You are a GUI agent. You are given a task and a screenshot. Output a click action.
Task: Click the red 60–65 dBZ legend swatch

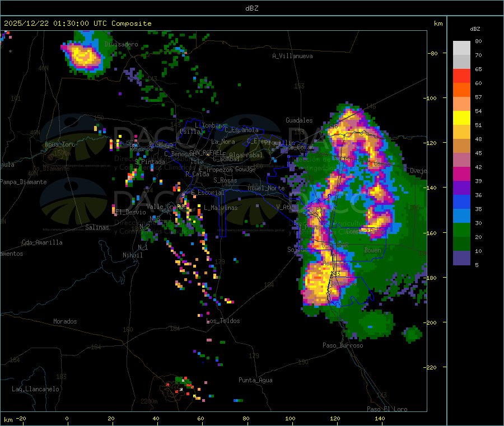coord(461,76)
